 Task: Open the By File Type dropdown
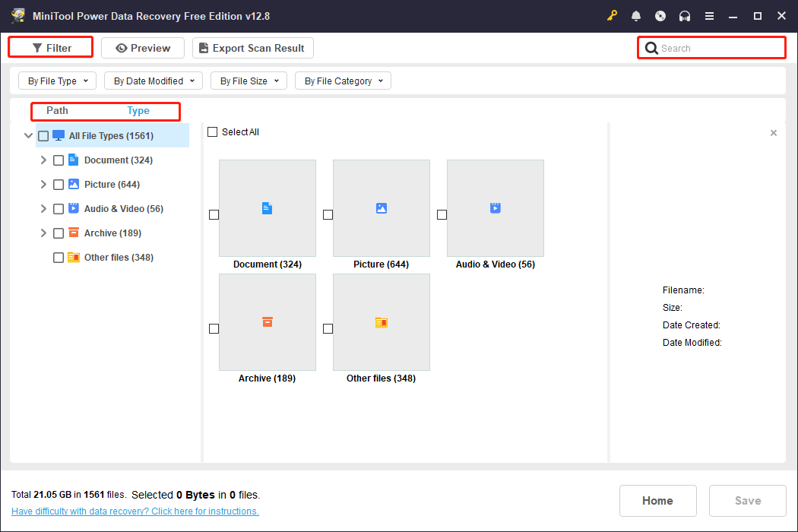coord(57,81)
